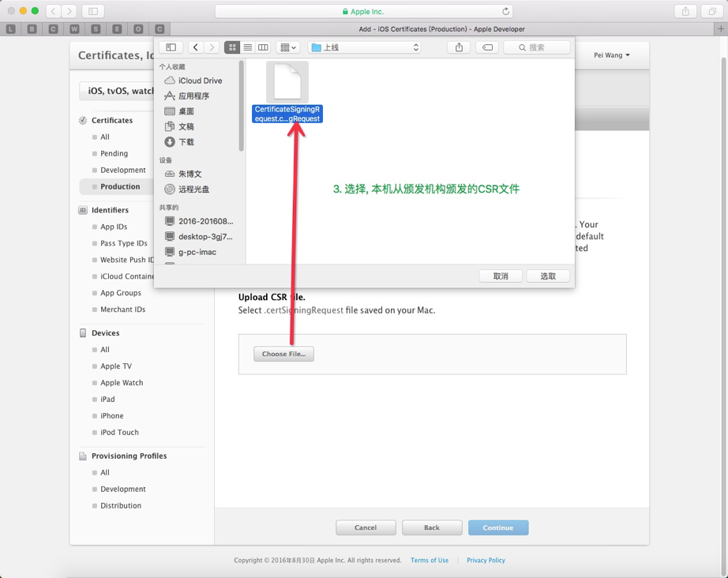This screenshot has width=728, height=578.
Task: Open pinned tab labeled 5
Action: tap(96, 28)
